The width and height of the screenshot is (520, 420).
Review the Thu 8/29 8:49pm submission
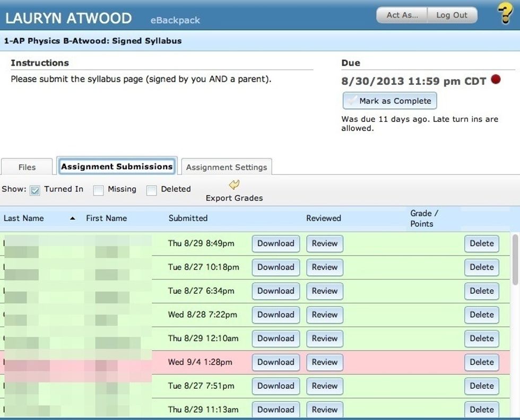click(324, 243)
